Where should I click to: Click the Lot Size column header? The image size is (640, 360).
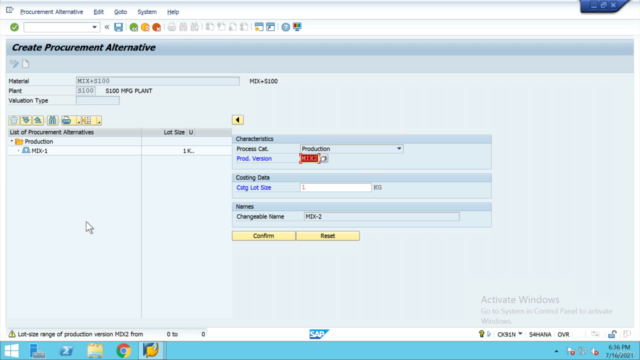click(174, 132)
